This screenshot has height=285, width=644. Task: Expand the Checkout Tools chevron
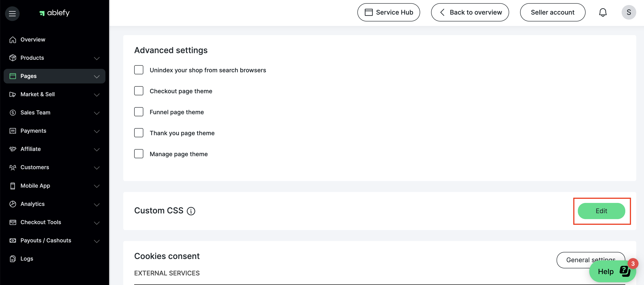pos(97,223)
